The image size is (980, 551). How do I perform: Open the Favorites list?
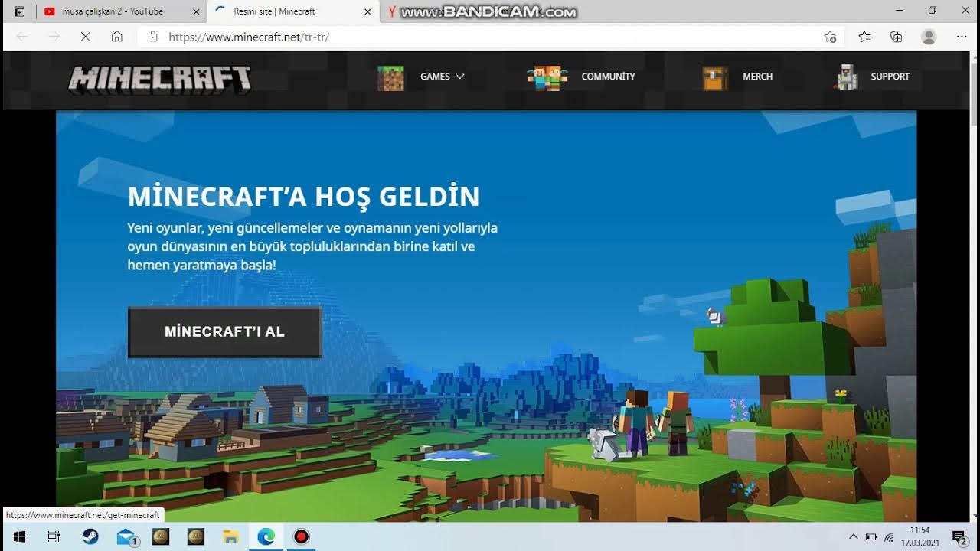click(x=864, y=37)
